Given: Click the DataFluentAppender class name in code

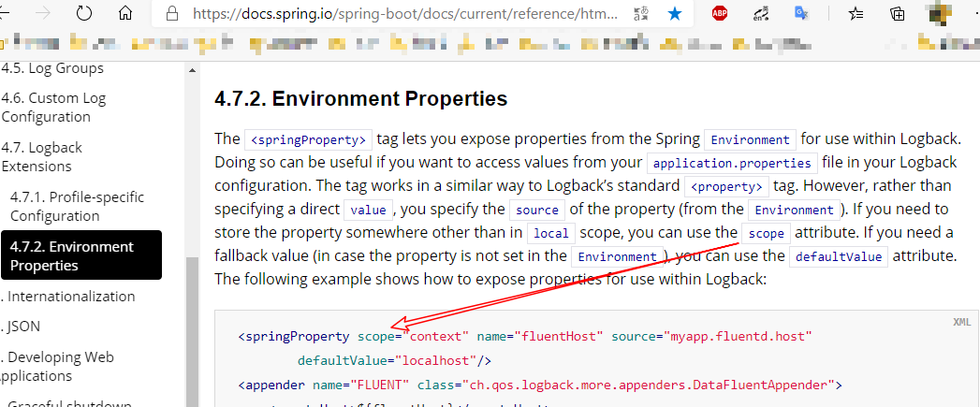Looking at the screenshot, I should [x=759, y=384].
